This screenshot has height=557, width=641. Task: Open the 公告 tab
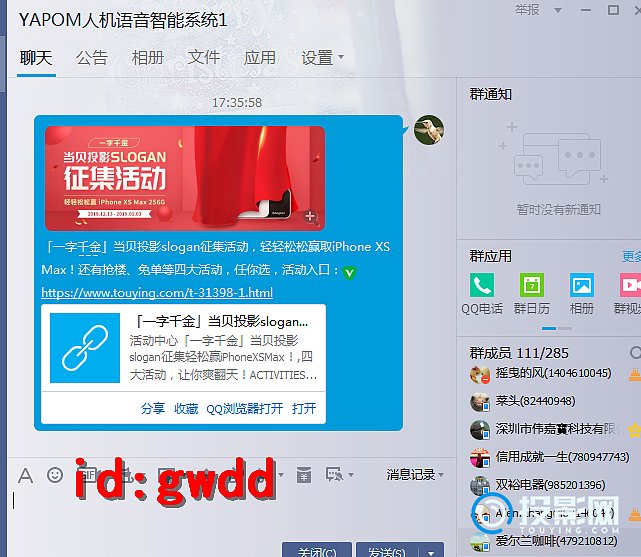[92, 58]
